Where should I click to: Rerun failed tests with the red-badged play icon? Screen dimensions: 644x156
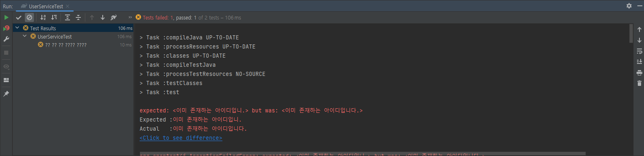[6, 28]
